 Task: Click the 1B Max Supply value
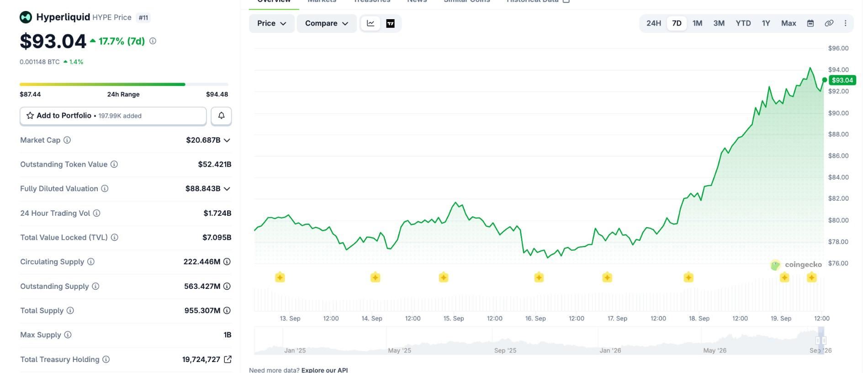point(228,335)
